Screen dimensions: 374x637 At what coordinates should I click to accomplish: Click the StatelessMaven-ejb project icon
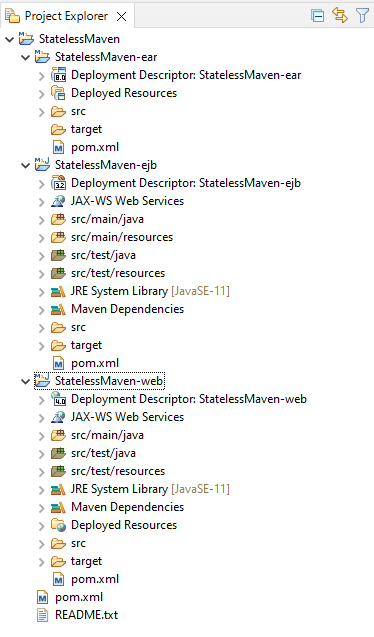click(x=42, y=165)
